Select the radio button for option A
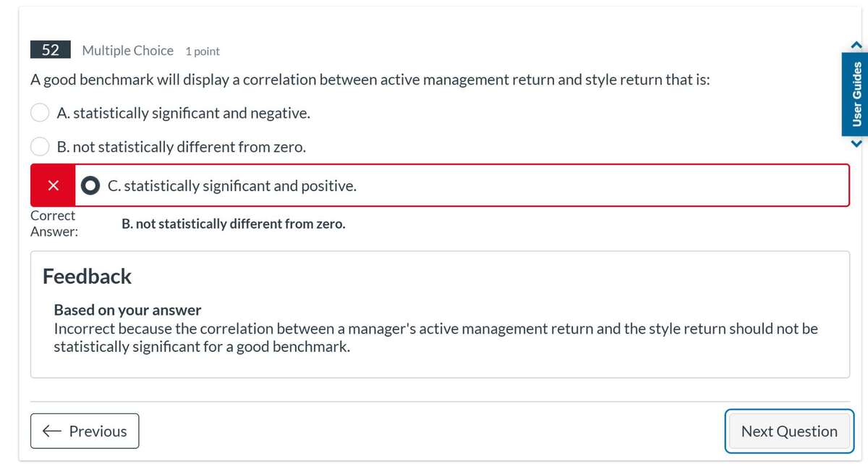The image size is (868, 467). click(40, 113)
